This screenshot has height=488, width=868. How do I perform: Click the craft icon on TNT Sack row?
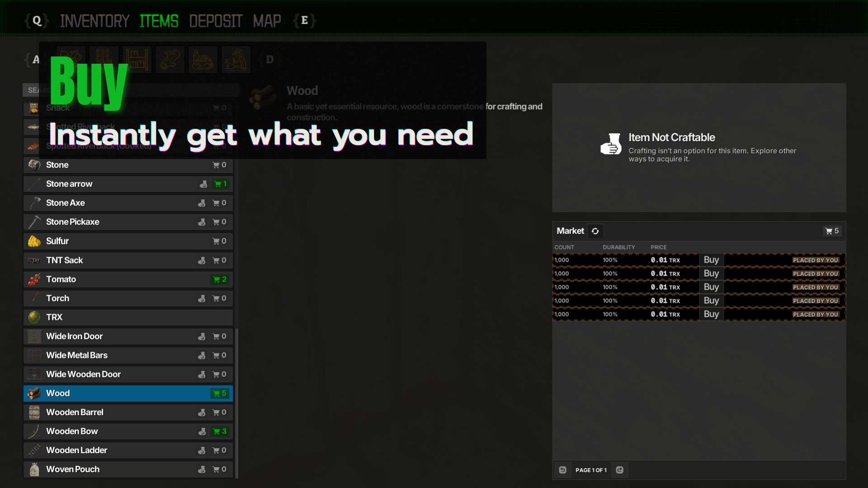point(202,260)
